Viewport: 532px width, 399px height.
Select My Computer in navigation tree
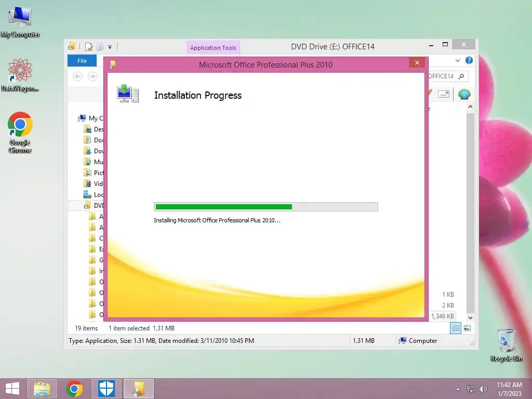(90, 118)
